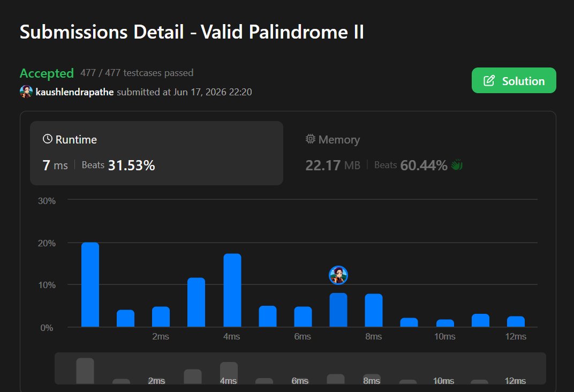Click the bar above 6ms label
The height and width of the screenshot is (392, 574).
(303, 316)
